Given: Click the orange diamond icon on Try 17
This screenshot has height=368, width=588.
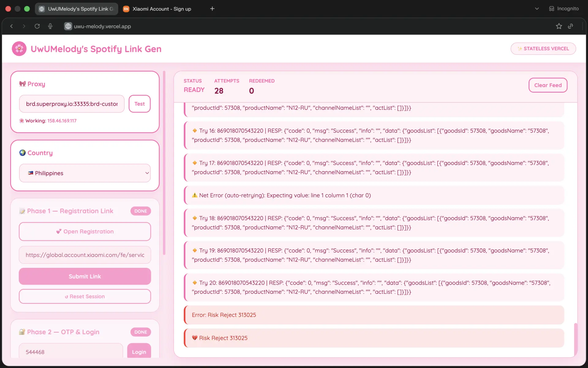Looking at the screenshot, I should click(194, 163).
